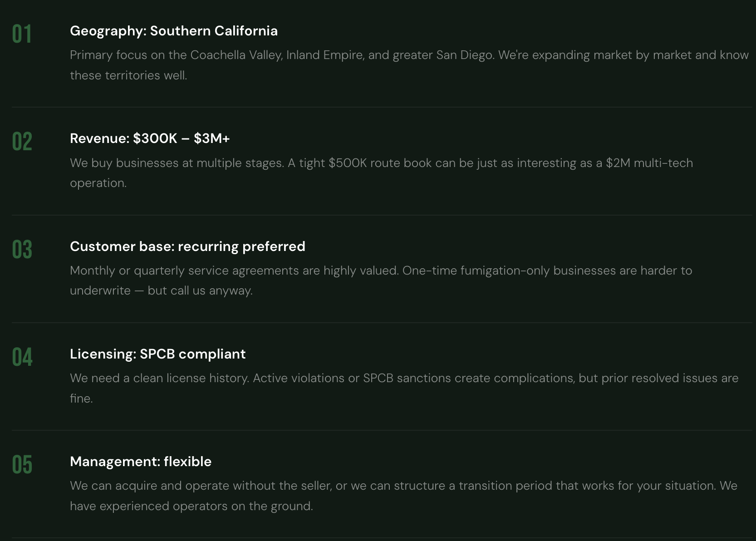Click the lone 'operation.' line under Revenue
This screenshot has width=756, height=541.
(98, 183)
